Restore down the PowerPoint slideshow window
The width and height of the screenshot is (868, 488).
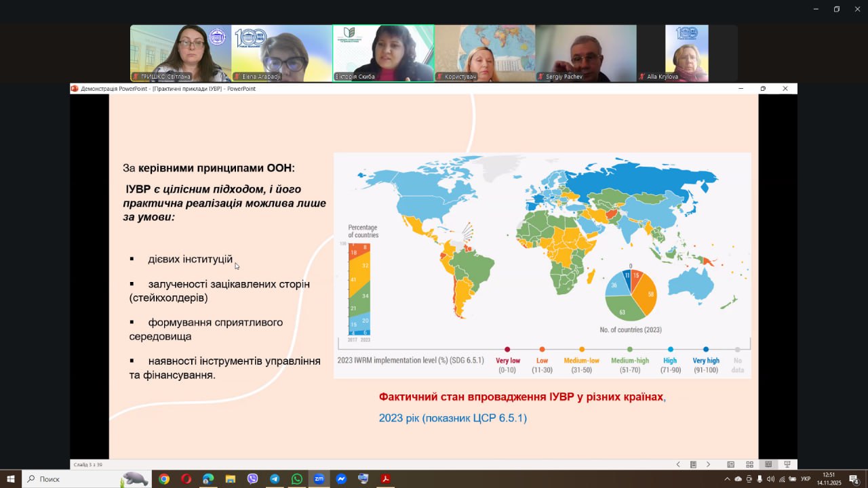coord(763,89)
